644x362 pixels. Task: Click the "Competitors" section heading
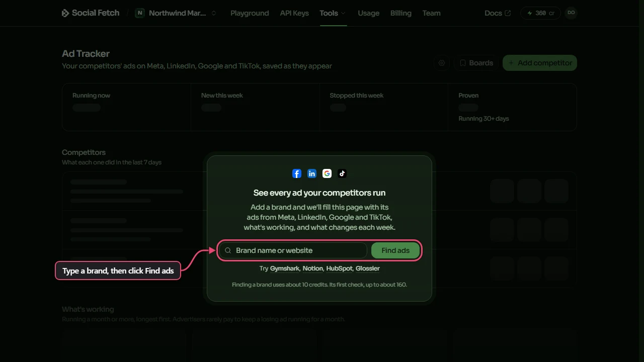[84, 152]
